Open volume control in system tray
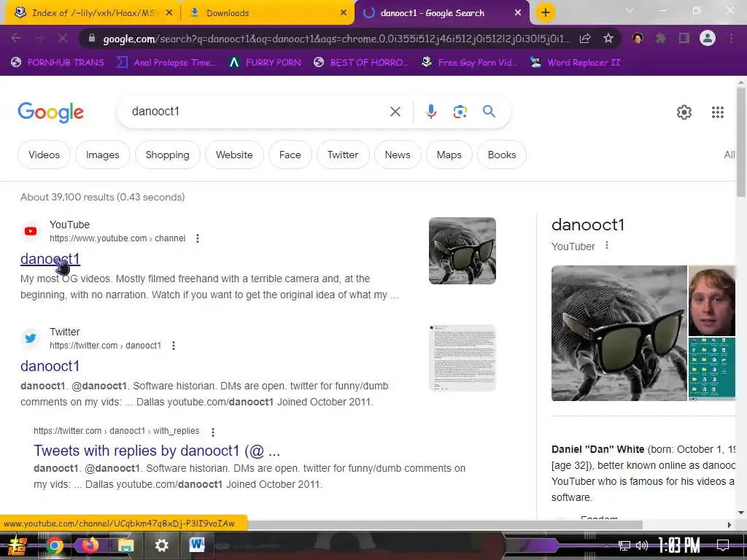The height and width of the screenshot is (560, 747). [x=642, y=545]
